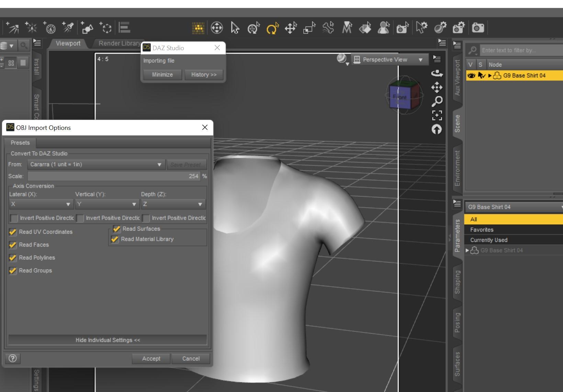Click the reset camera arrow icon
The image size is (563, 392).
437,130
